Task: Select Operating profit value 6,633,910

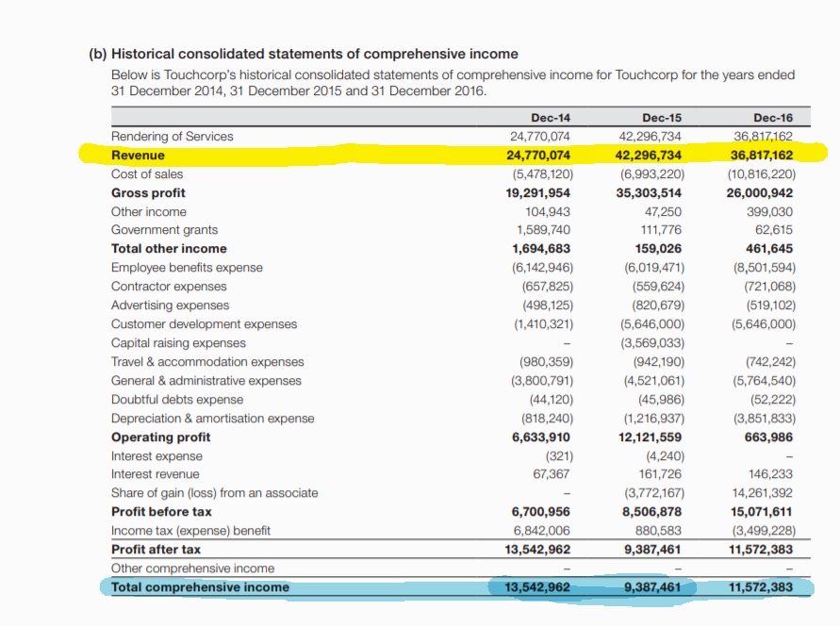Action: [541, 437]
